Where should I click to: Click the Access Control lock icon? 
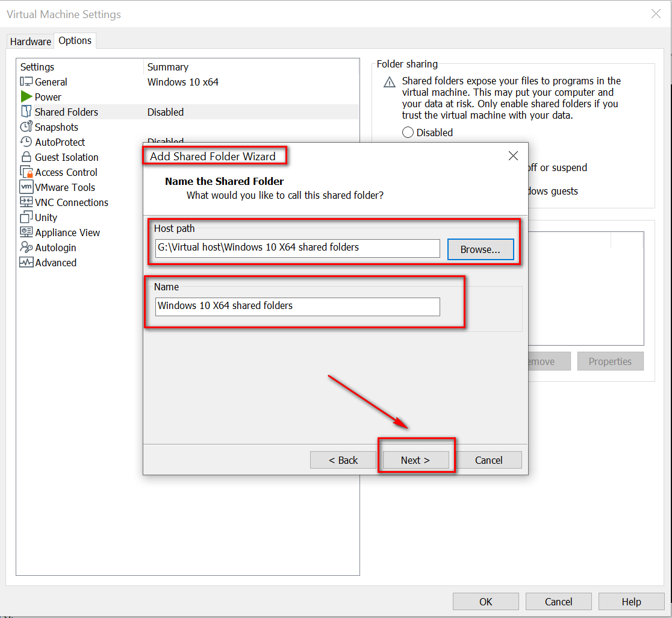click(x=26, y=172)
